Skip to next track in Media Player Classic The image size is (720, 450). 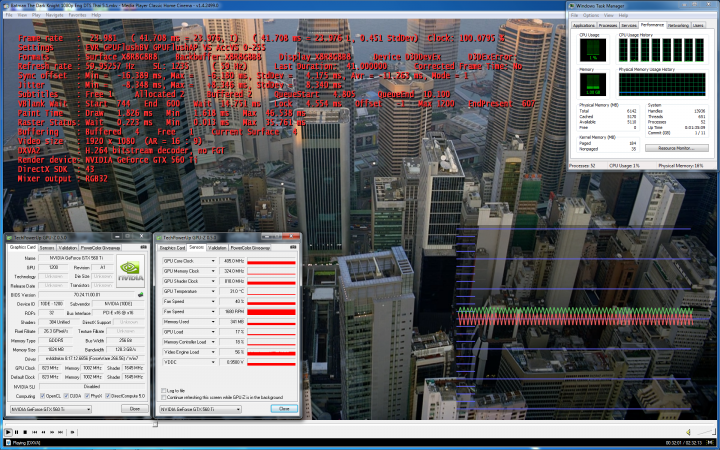(x=61, y=432)
